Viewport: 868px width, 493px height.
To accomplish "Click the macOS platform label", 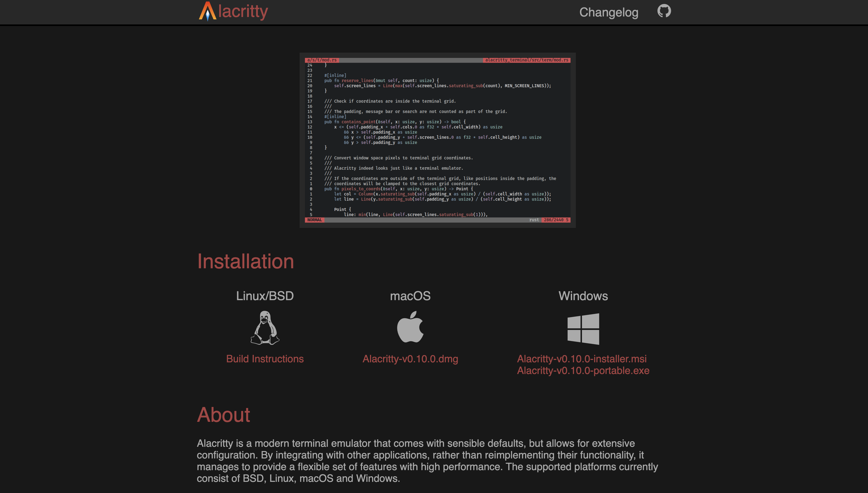I will click(x=410, y=296).
